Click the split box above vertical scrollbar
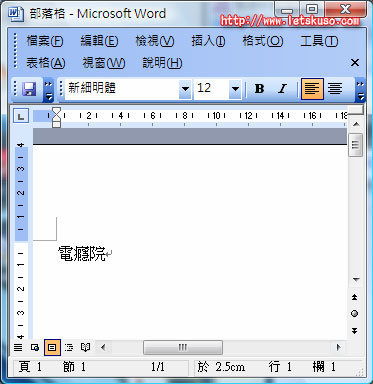The width and height of the screenshot is (373, 384). tap(356, 111)
